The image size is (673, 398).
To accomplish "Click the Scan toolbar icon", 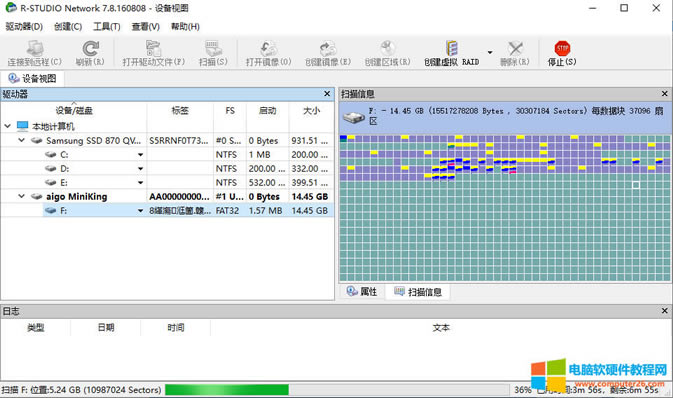I will click(213, 48).
